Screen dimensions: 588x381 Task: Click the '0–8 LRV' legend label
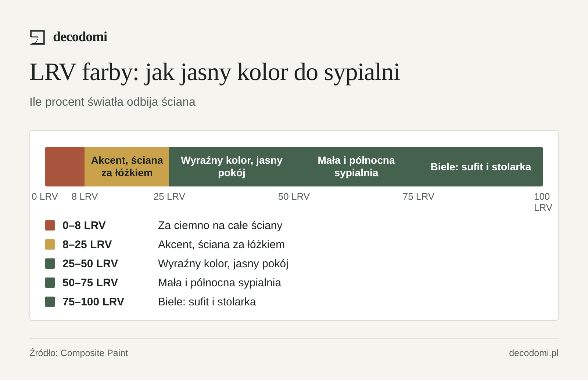coord(84,225)
